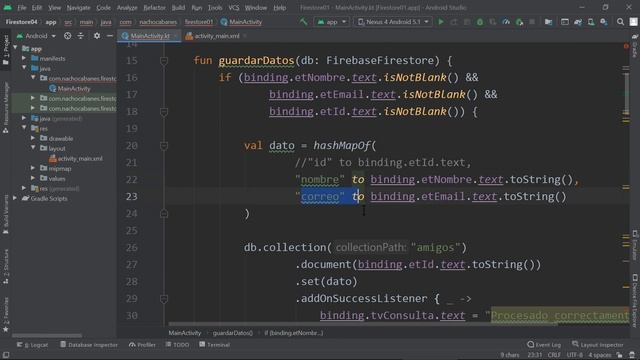Screen dimensions: 640x360
Task: Open the Logcat tool window
Action: pos(32,345)
